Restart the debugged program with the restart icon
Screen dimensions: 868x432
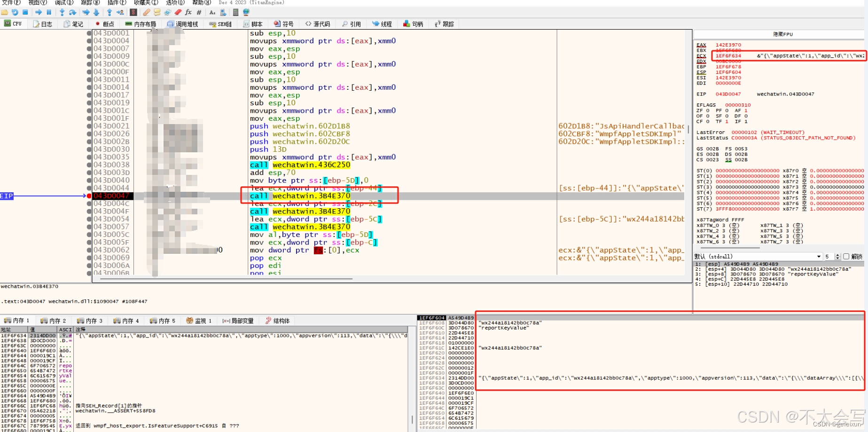pos(15,12)
